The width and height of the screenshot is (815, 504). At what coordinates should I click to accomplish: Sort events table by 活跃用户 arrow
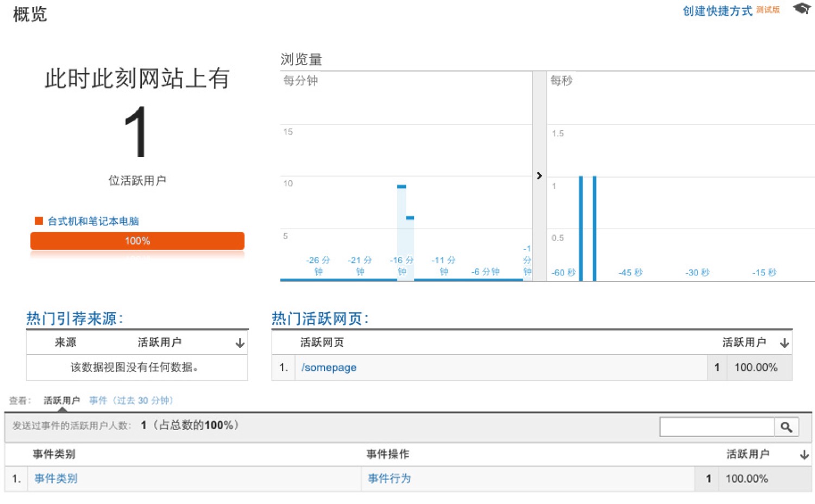[x=804, y=455]
